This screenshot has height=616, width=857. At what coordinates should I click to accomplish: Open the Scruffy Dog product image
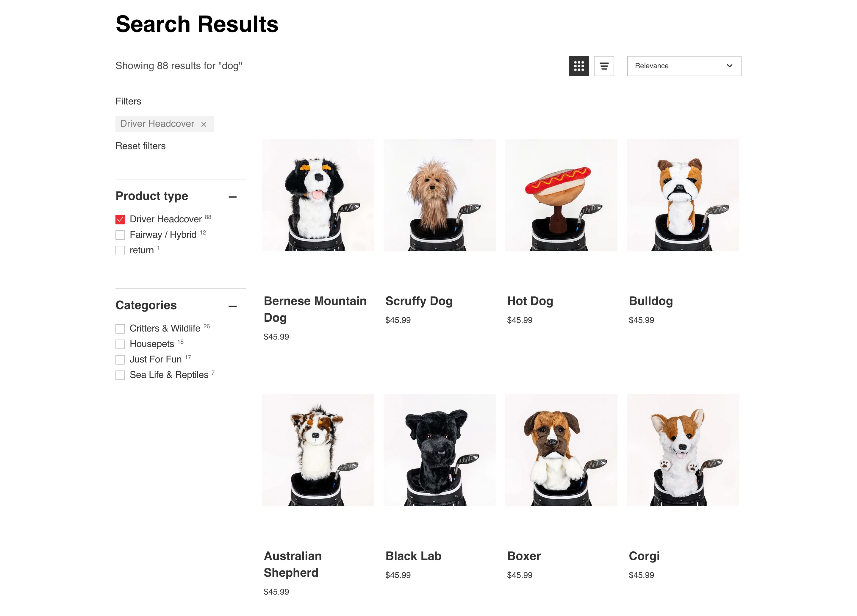tap(439, 195)
